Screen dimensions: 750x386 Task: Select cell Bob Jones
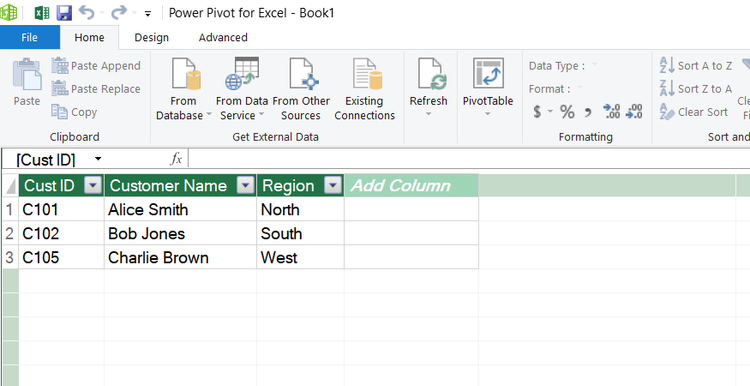(180, 233)
